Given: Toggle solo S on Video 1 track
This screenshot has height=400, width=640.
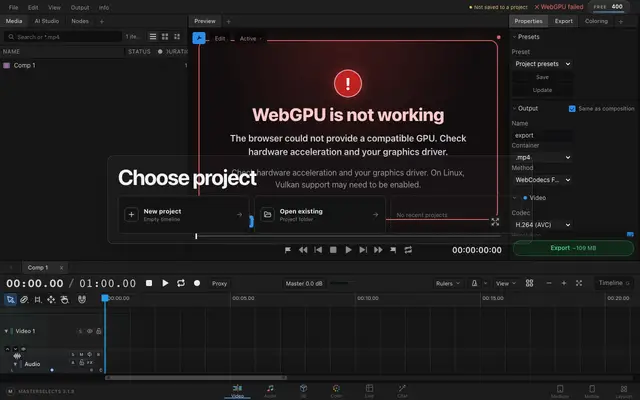Looking at the screenshot, I should [80, 331].
